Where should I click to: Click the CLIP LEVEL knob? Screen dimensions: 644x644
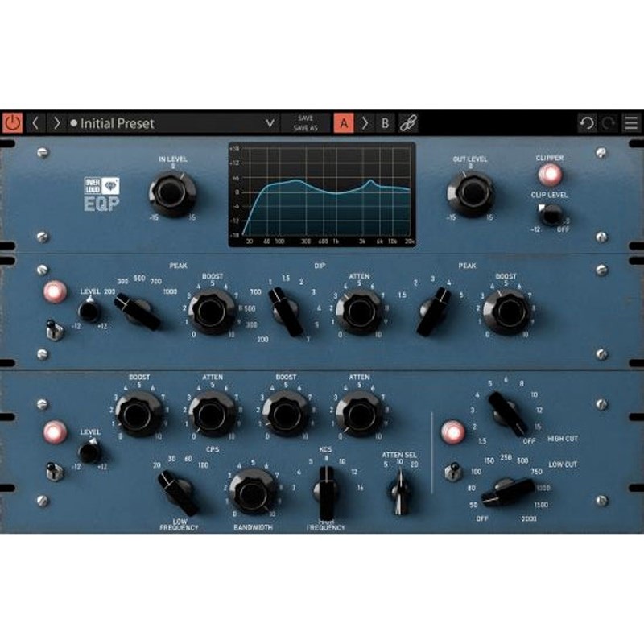coord(551,214)
